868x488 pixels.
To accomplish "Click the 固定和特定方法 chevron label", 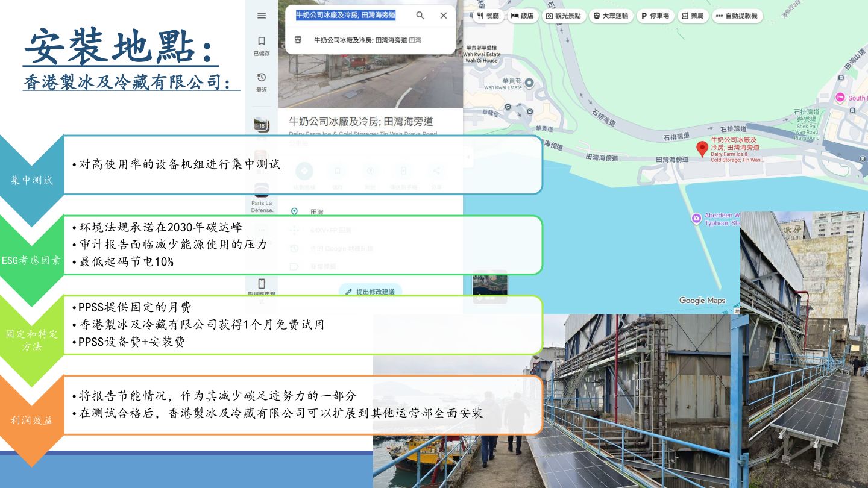I will click(x=31, y=340).
